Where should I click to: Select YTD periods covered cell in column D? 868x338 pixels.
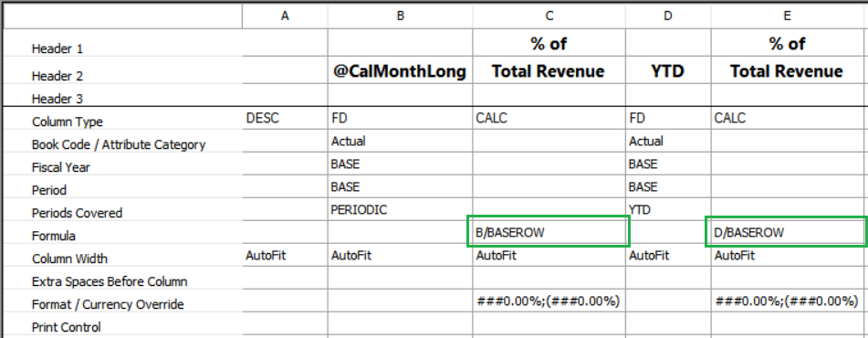(668, 209)
